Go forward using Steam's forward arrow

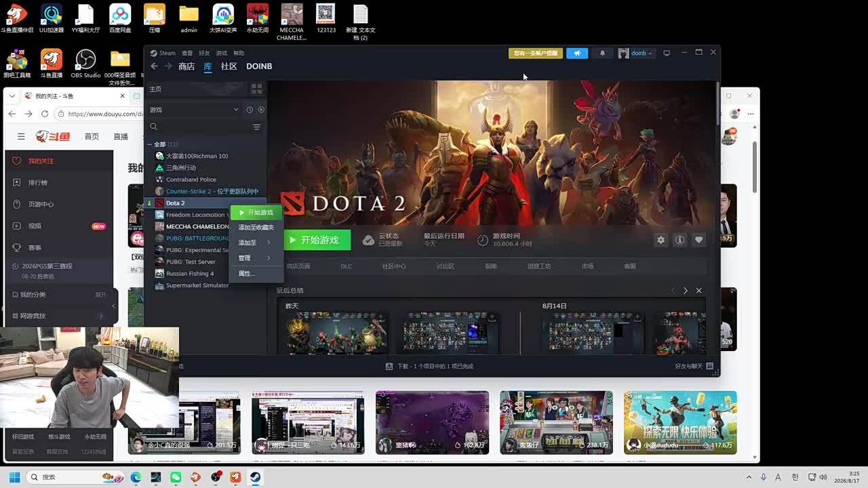pos(169,66)
